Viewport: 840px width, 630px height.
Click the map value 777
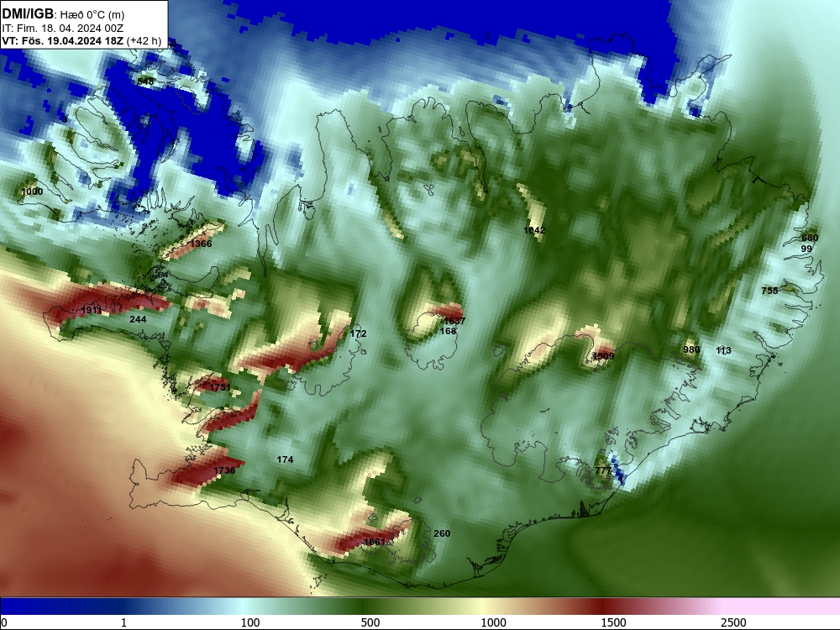[x=603, y=471]
